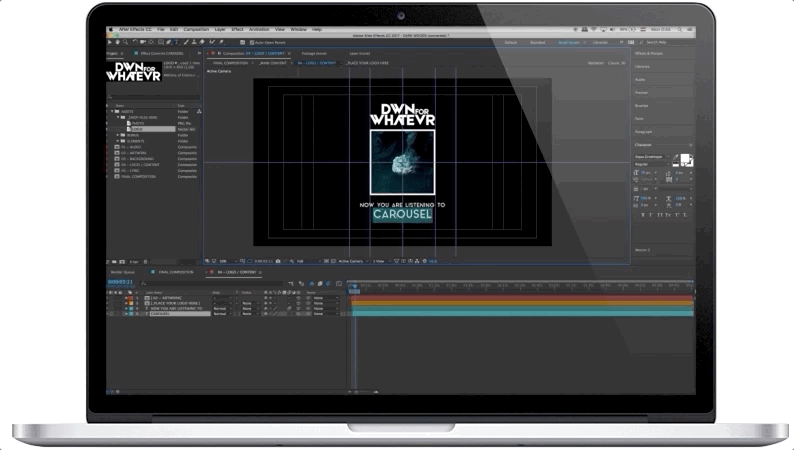Switch to Effect Controls CAROUSEL tab
The image size is (794, 450).
[x=162, y=53]
